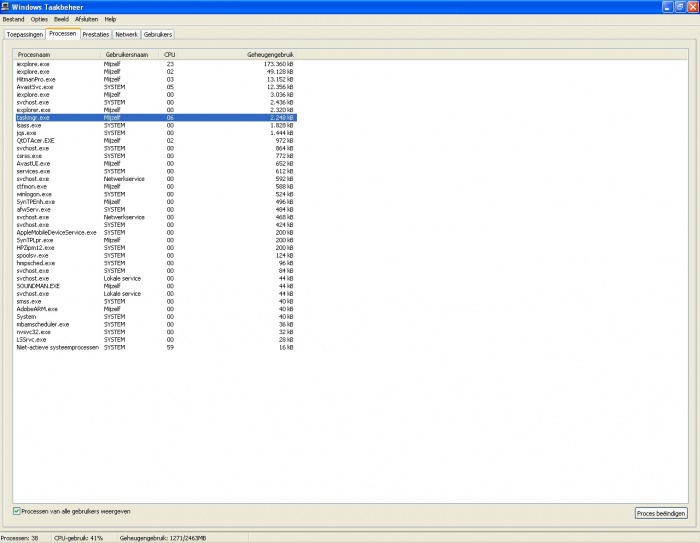Select the nvsvc32.exe process
This screenshot has height=543, width=700.
point(155,332)
